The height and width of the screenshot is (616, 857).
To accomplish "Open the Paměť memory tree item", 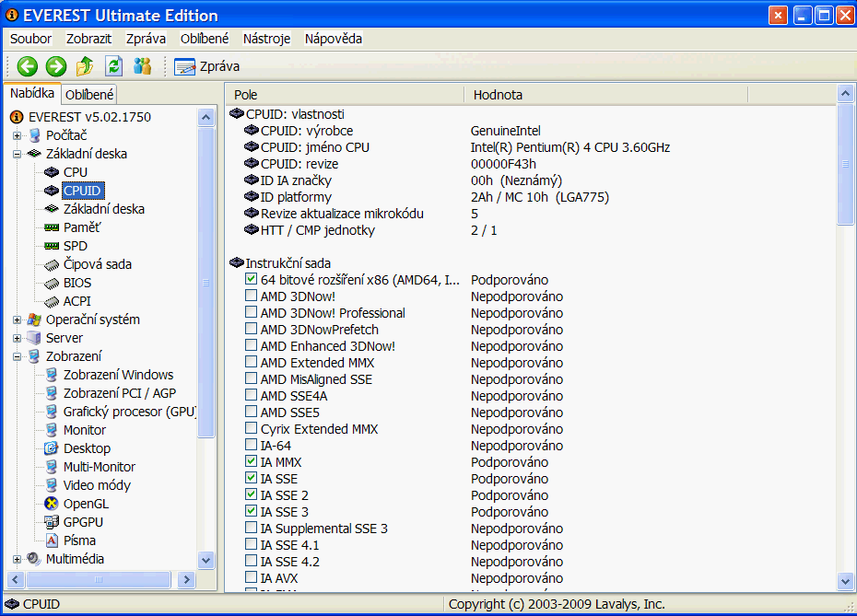I will coord(81,227).
